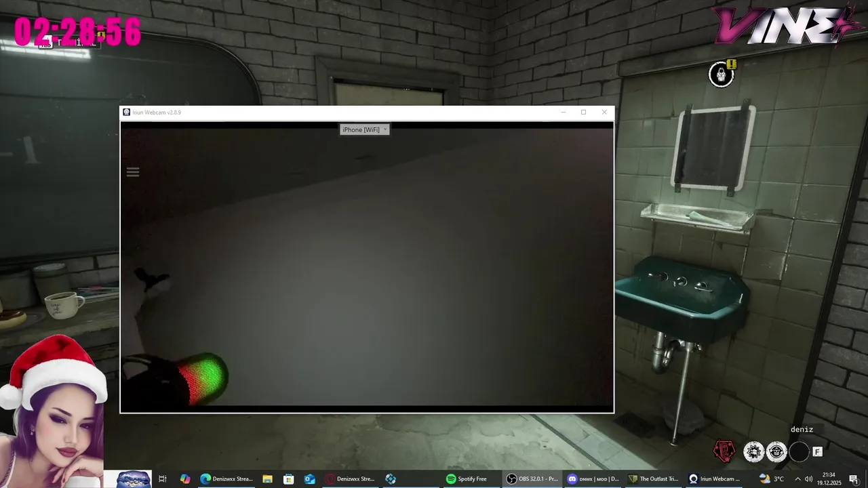Open the volume control in tray
This screenshot has height=488, width=868.
point(808,479)
